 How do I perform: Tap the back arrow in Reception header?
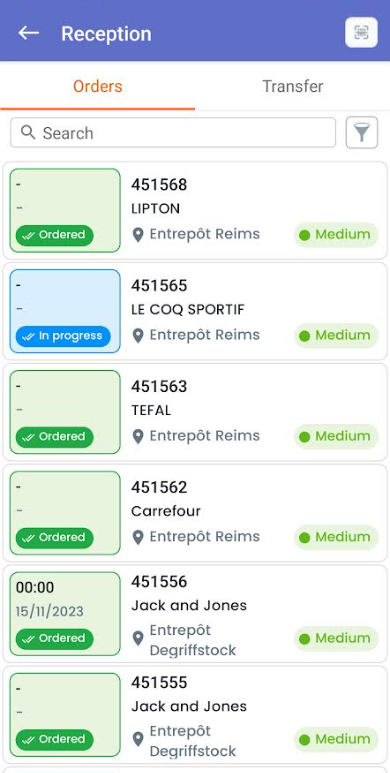28,33
